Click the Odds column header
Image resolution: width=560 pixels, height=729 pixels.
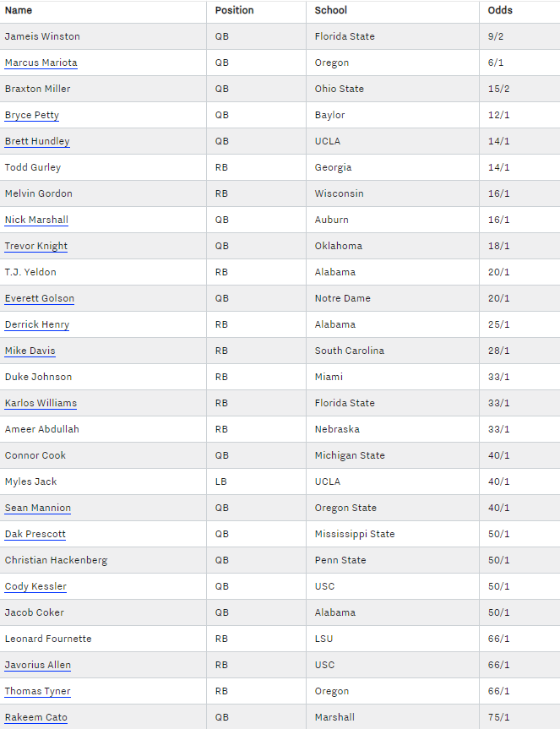[x=500, y=10]
